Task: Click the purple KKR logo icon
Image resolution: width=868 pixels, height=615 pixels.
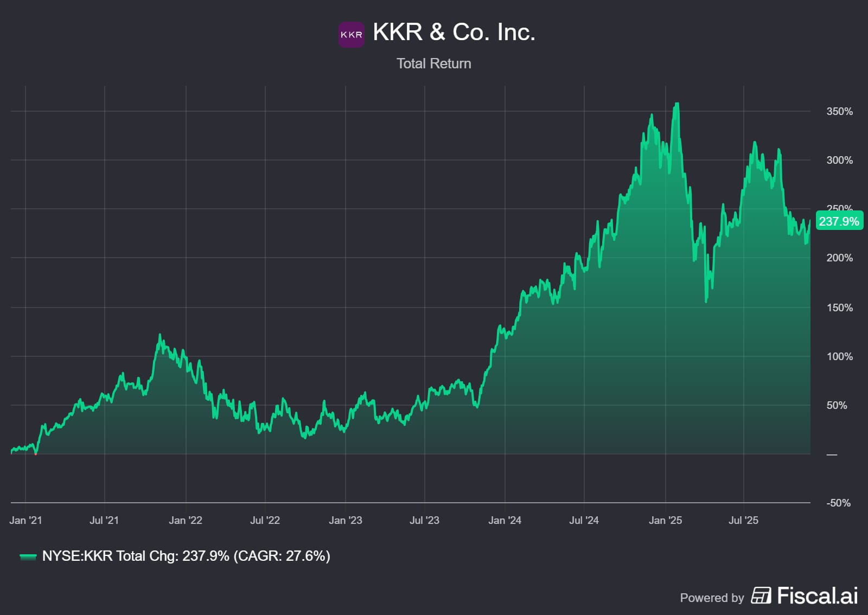Action: [351, 35]
